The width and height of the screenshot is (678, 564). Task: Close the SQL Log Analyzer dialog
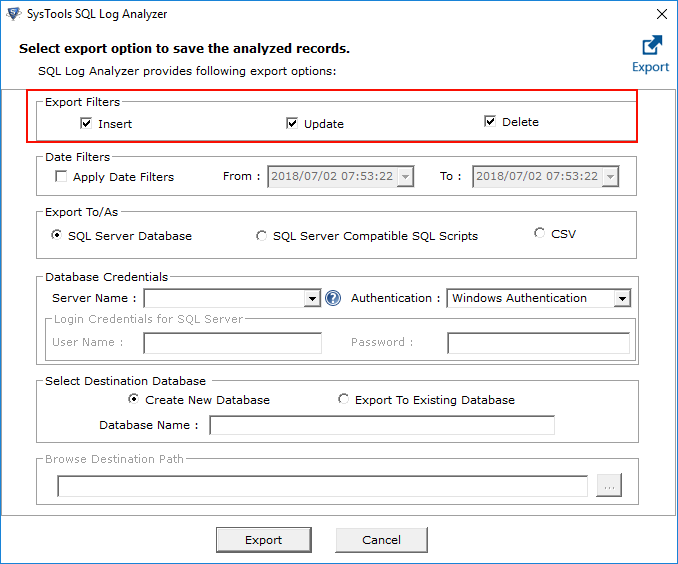pyautogui.click(x=661, y=14)
